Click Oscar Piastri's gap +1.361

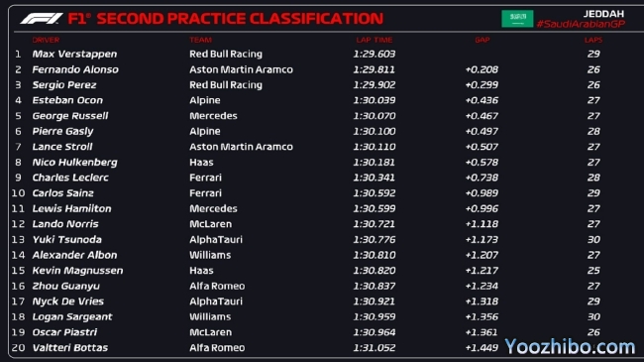coord(482,332)
